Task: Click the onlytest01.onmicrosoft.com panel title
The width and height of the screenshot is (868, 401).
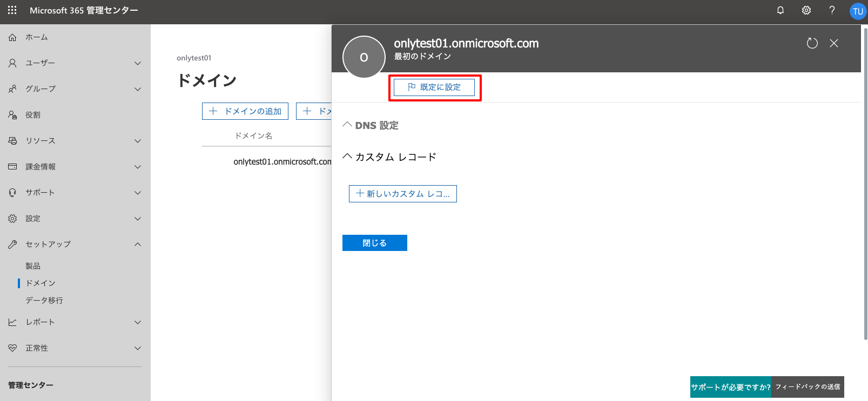Action: 466,43
